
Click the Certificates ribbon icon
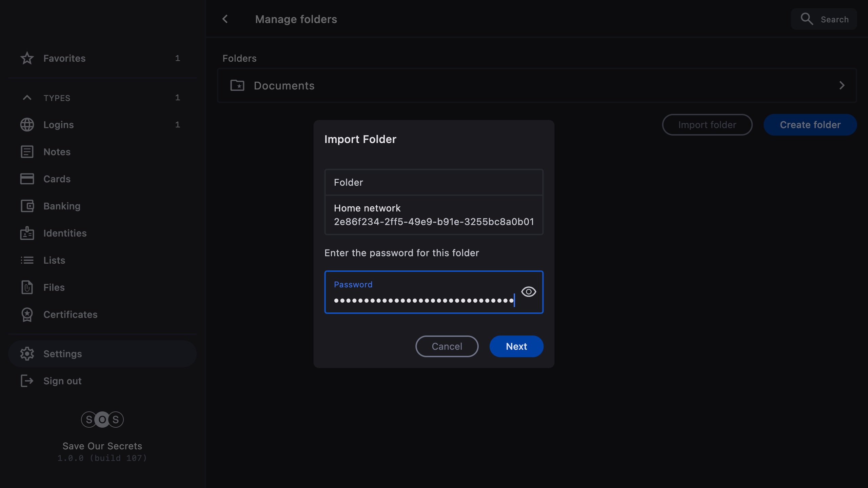click(27, 314)
